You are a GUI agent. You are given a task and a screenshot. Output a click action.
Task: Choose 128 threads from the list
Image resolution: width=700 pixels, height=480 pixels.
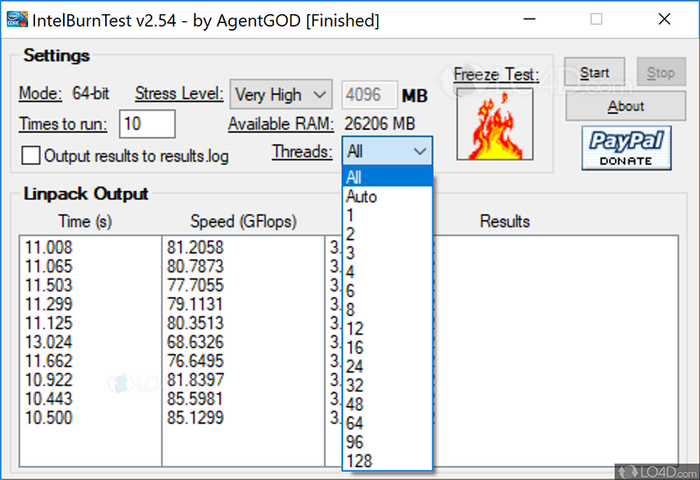[x=387, y=461]
